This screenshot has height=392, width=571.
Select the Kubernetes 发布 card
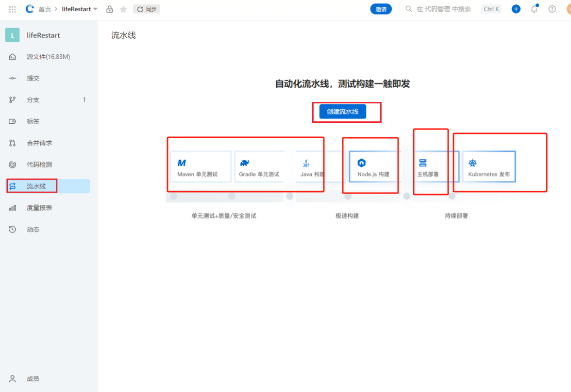click(x=488, y=167)
